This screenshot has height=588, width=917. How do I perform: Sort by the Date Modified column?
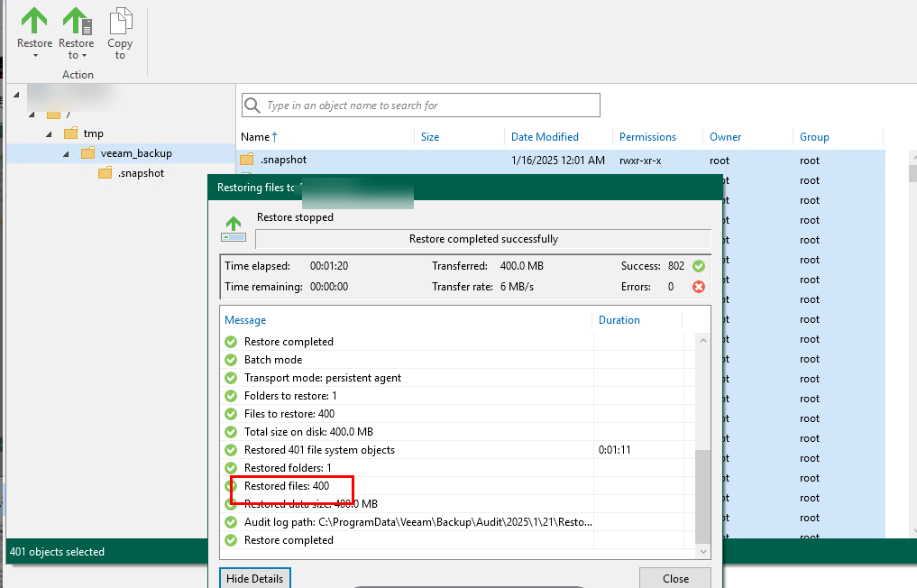pos(545,137)
